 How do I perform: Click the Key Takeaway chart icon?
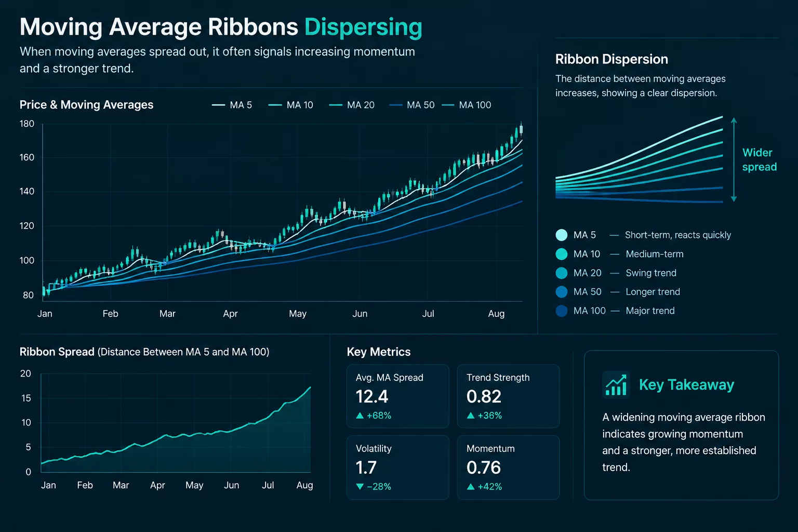[x=616, y=385]
